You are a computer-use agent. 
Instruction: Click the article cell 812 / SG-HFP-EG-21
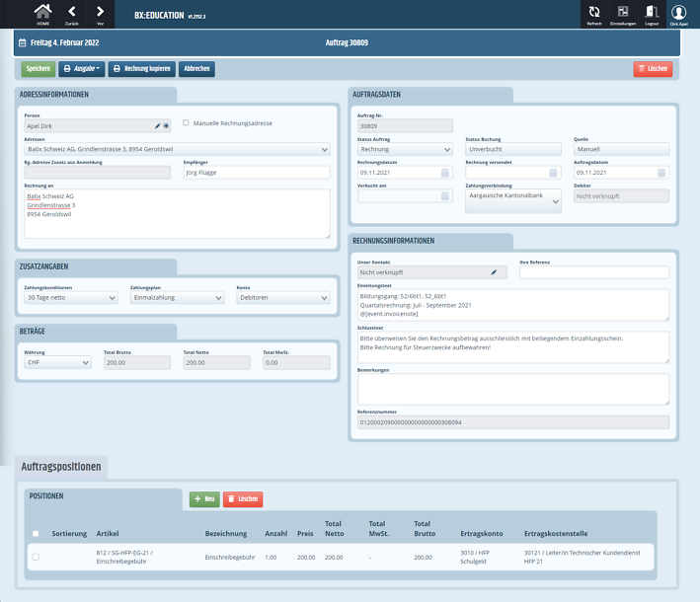pyautogui.click(x=124, y=557)
